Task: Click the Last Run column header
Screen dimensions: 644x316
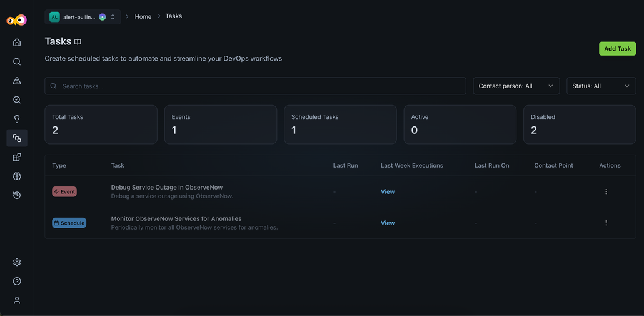Action: (x=345, y=165)
